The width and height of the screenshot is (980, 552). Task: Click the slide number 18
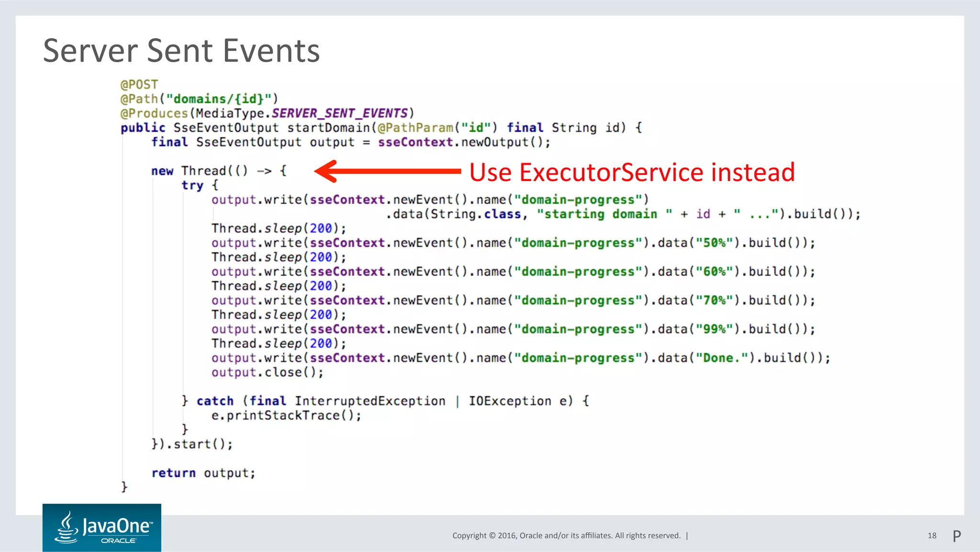932,536
